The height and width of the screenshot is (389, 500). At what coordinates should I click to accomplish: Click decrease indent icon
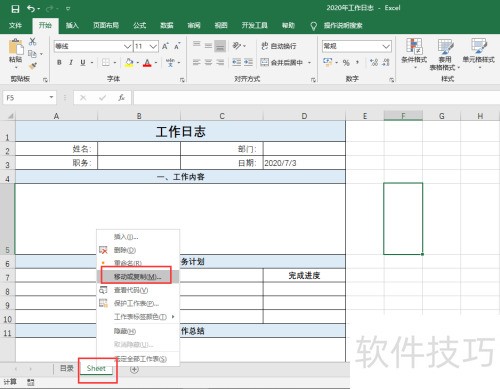coord(237,62)
